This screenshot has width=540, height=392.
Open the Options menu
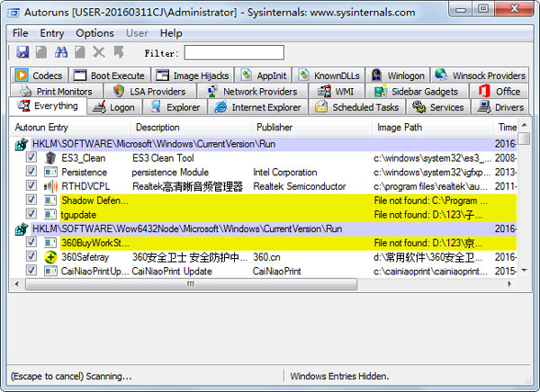[x=94, y=33]
